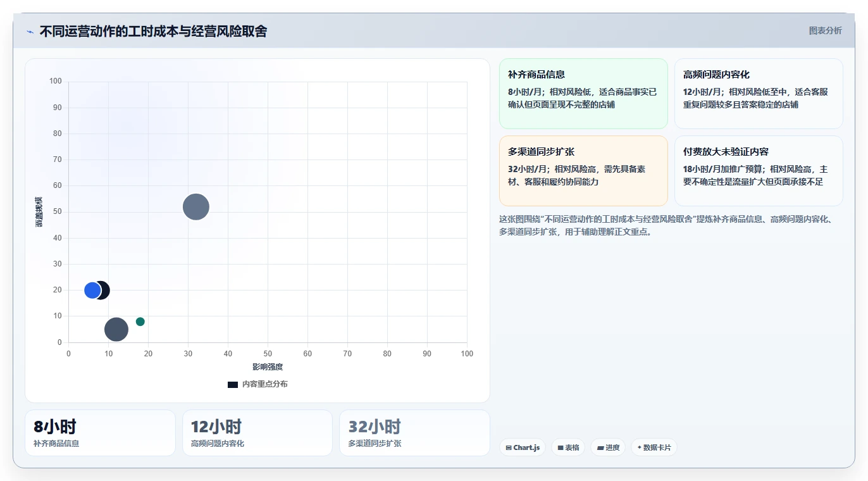Click the 影响强度 x-axis label
The width and height of the screenshot is (868, 481).
pyautogui.click(x=268, y=367)
